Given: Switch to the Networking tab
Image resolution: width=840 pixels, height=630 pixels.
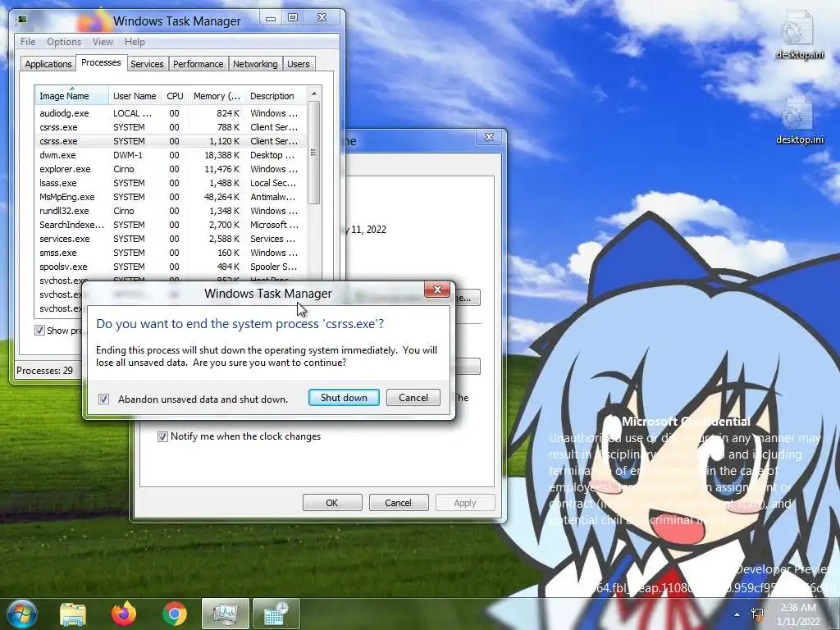Looking at the screenshot, I should 255,64.
